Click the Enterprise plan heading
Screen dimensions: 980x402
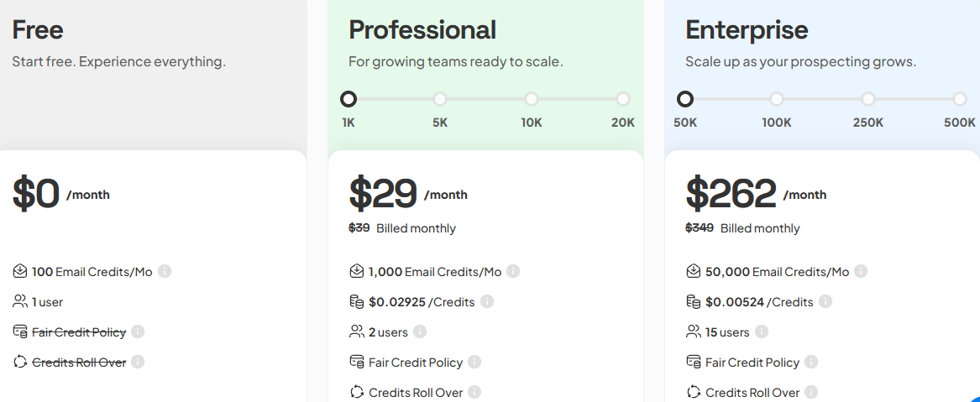tap(747, 31)
